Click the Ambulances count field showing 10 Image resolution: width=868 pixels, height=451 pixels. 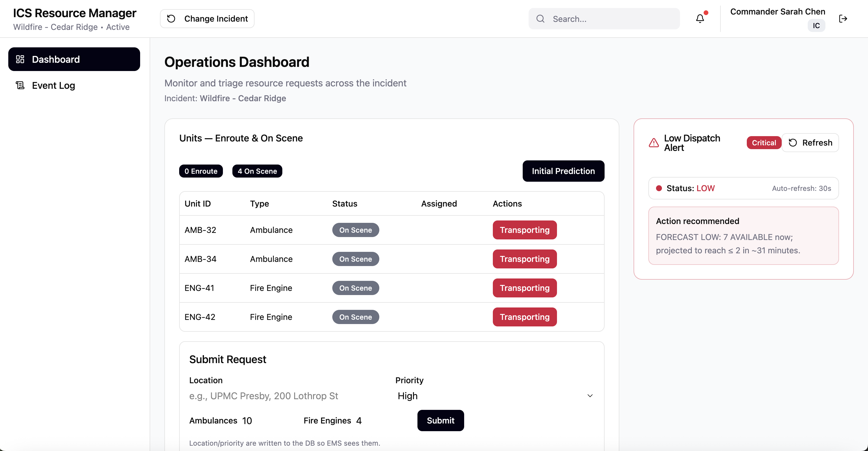point(247,421)
